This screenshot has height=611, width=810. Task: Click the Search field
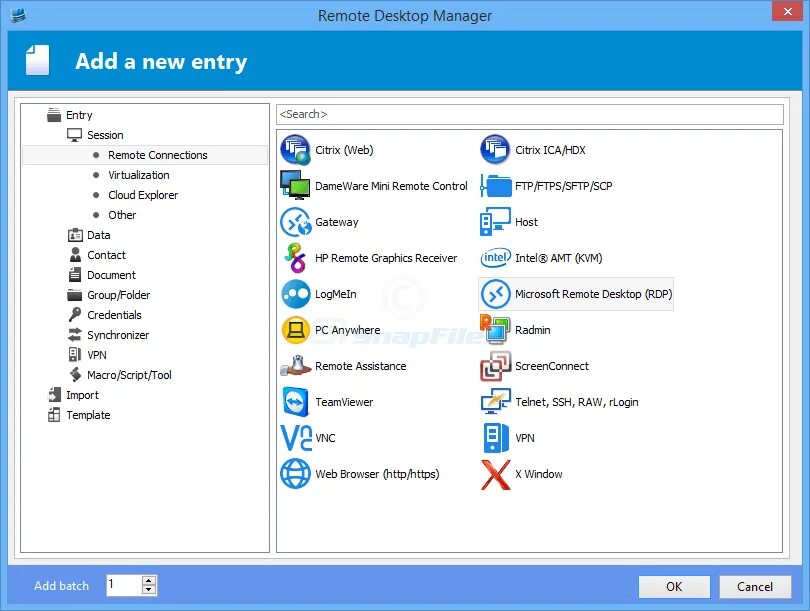[x=529, y=114]
